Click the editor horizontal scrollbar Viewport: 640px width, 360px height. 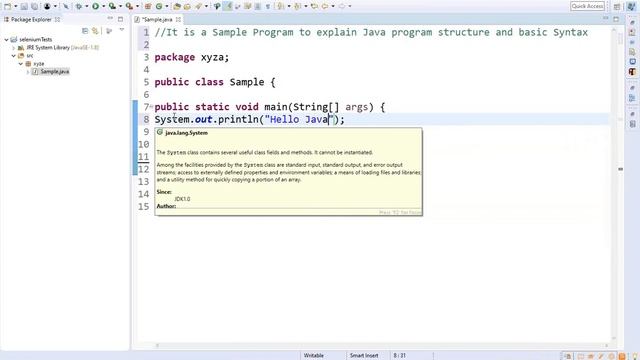[x=382, y=346]
